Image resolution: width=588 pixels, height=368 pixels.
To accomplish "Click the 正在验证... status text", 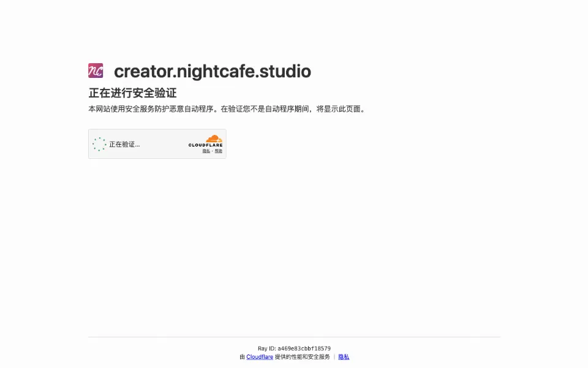I will click(x=124, y=144).
